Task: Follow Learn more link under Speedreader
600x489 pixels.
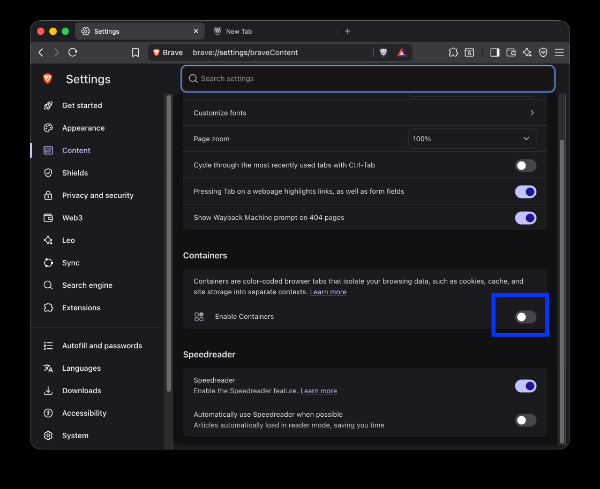Action: [x=319, y=391]
